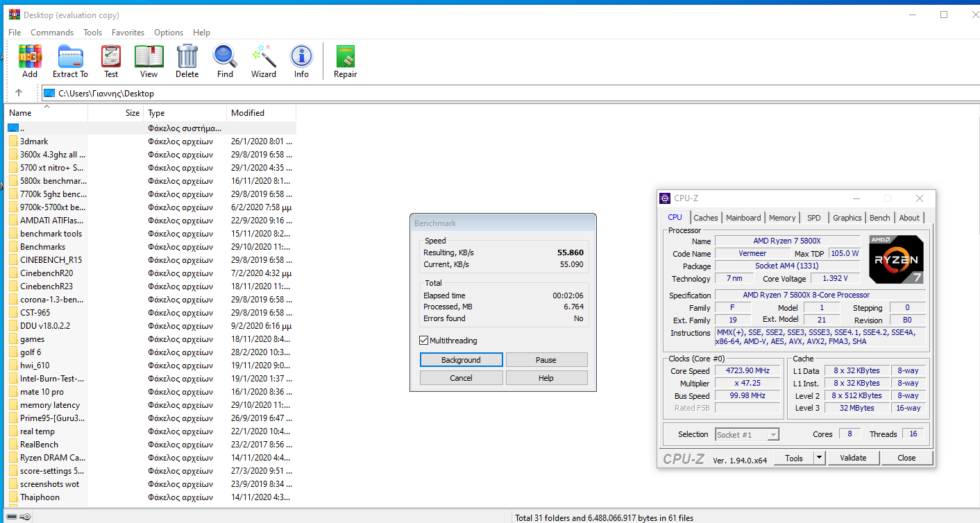The height and width of the screenshot is (523, 980).
Task: Open the Tools dropdown arrow in CPU-Z
Action: click(819, 458)
